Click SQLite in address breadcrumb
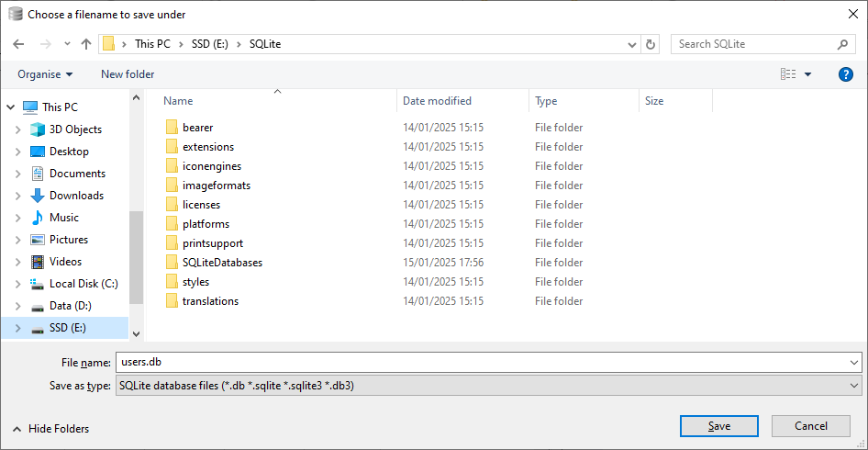Image resolution: width=868 pixels, height=450 pixels. [265, 44]
